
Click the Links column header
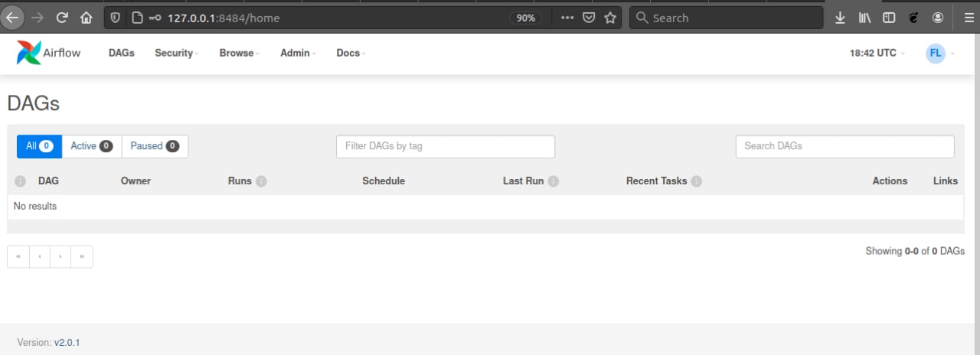point(946,181)
